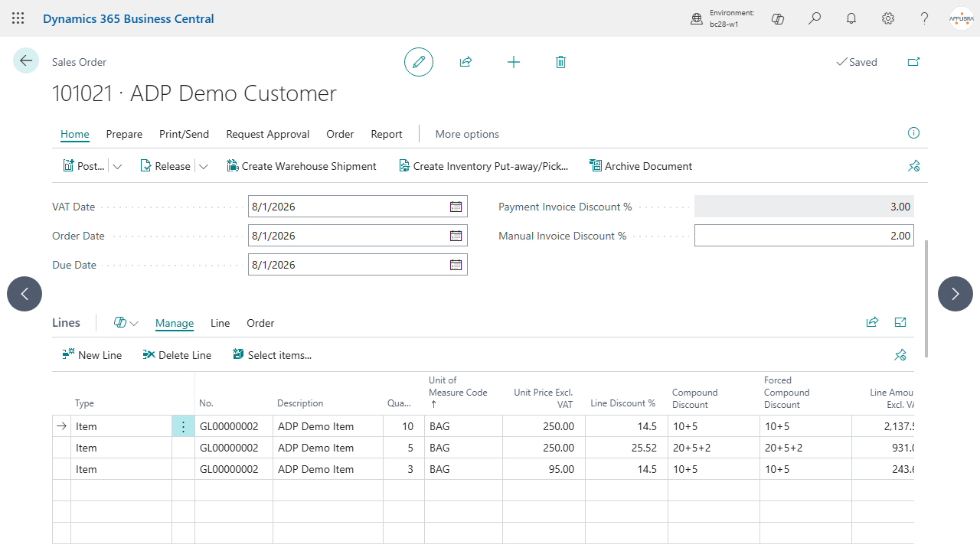This screenshot has height=551, width=980.
Task: Click Dynamics 365 Business Central title
Action: pos(129,18)
